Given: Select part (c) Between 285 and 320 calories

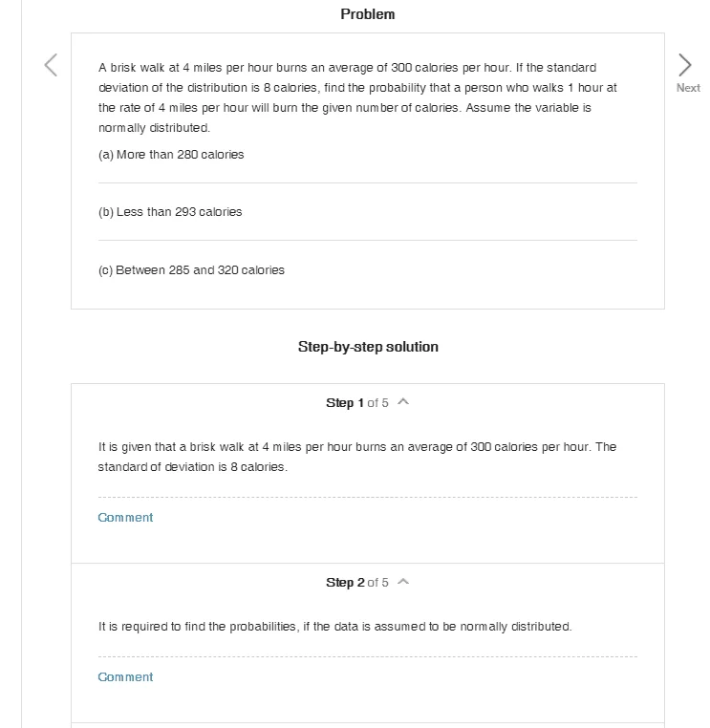Looking at the screenshot, I should tap(191, 270).
